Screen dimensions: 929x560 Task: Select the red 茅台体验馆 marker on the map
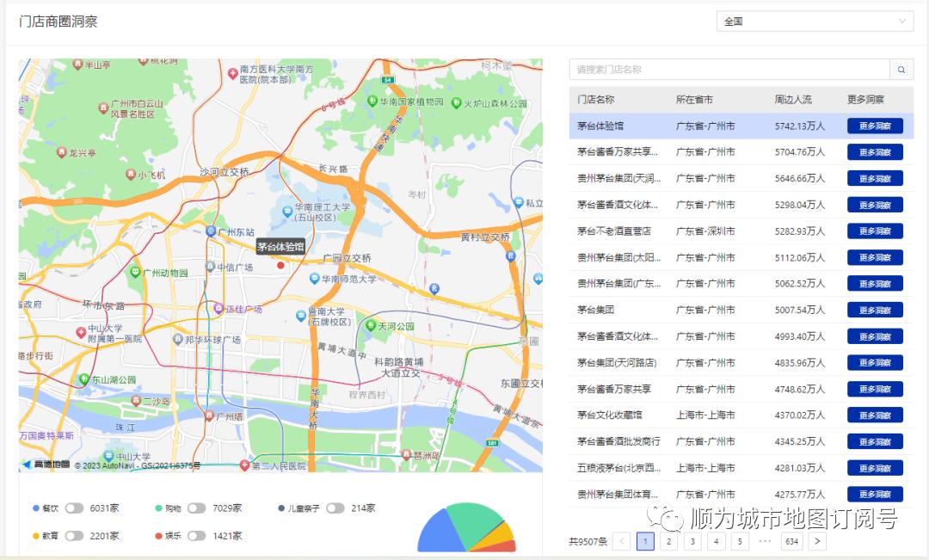click(x=282, y=266)
